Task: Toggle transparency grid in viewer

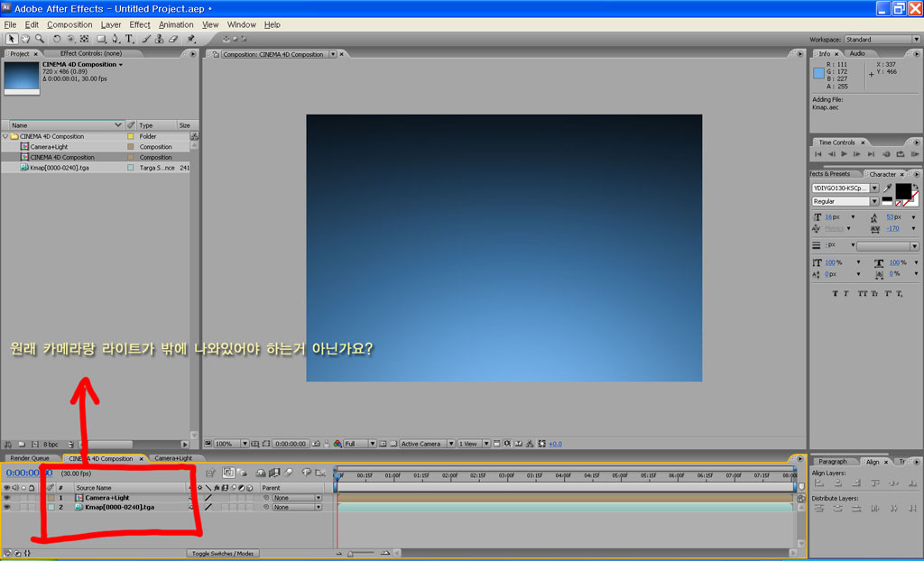Action: tap(393, 444)
